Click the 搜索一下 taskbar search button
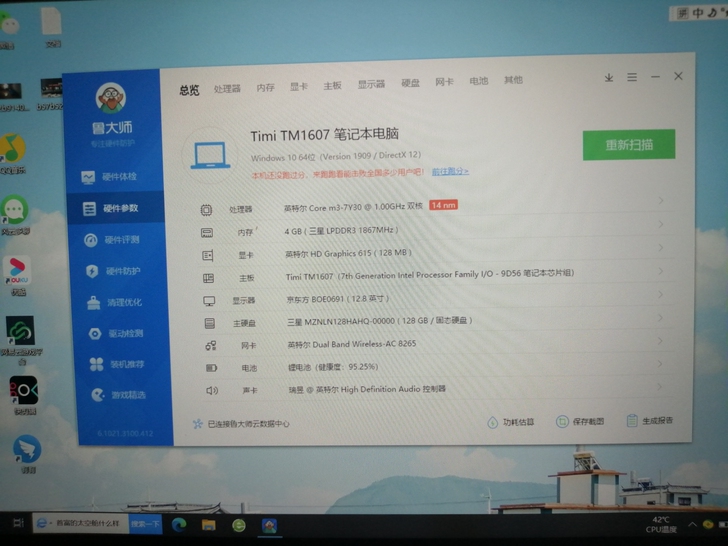The image size is (728, 546). 145,524
